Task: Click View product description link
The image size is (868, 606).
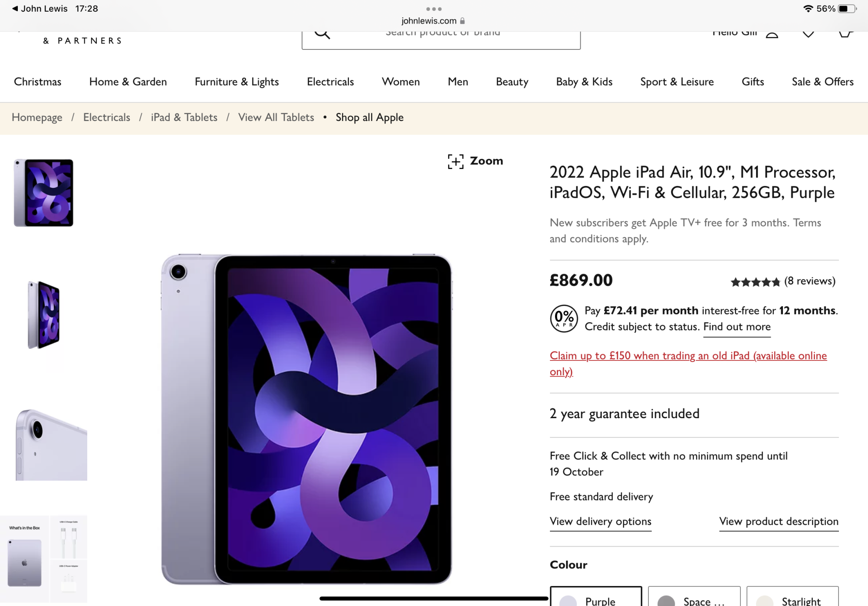Action: (779, 521)
